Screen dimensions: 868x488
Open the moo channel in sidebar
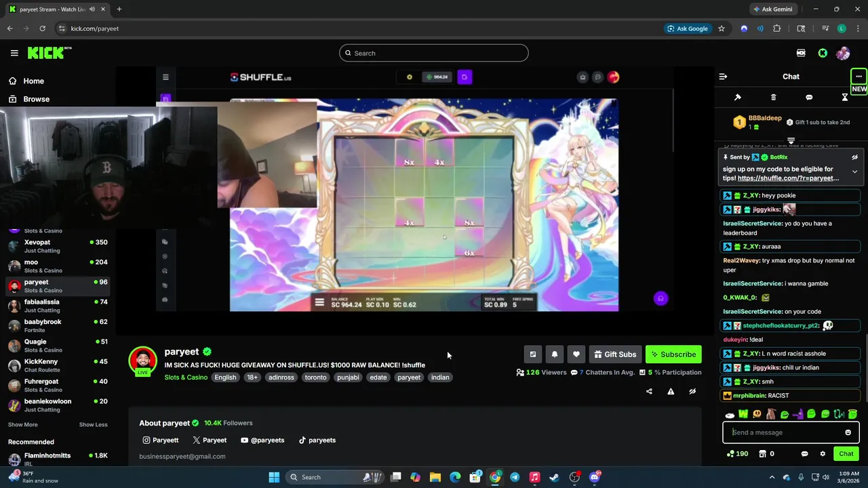click(x=58, y=266)
